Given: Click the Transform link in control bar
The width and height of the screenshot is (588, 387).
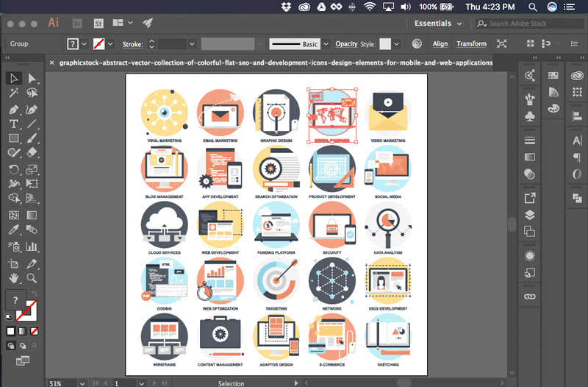Looking at the screenshot, I should 471,44.
